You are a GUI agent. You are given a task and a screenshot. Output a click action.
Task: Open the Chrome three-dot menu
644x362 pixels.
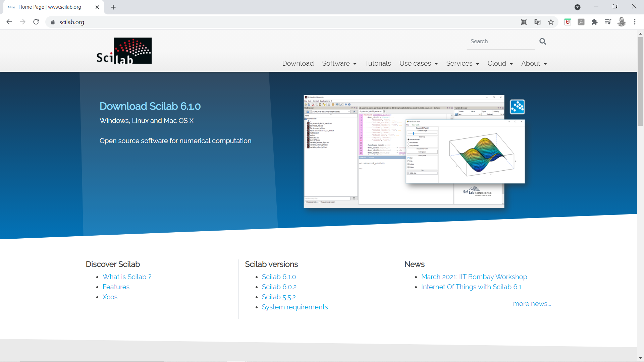click(635, 22)
